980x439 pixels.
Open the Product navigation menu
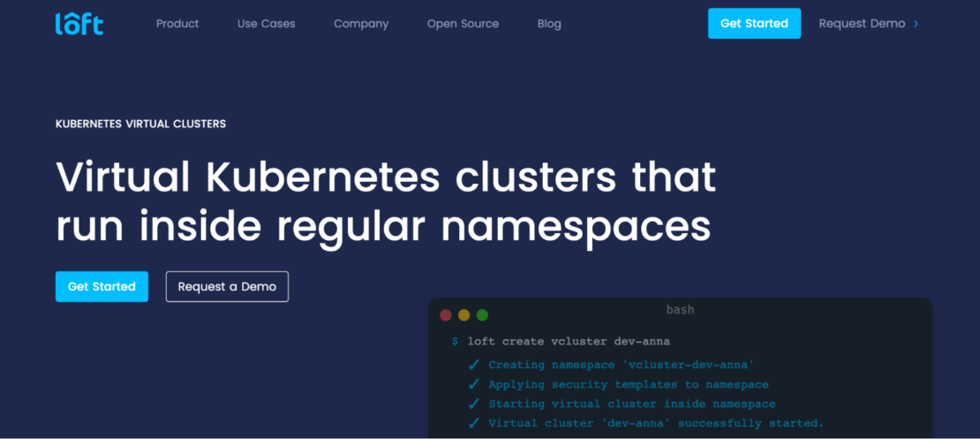177,24
